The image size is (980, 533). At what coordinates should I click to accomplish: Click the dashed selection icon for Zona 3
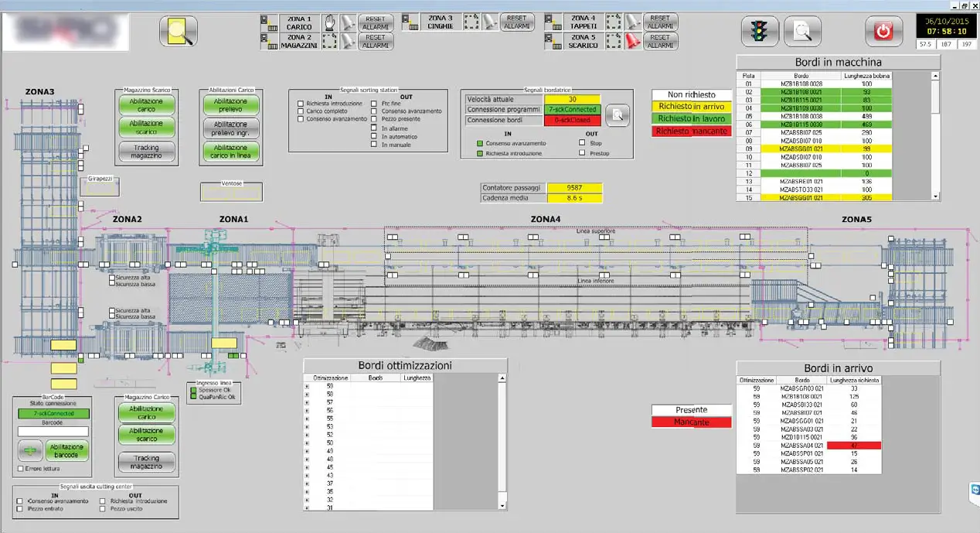[x=471, y=21]
